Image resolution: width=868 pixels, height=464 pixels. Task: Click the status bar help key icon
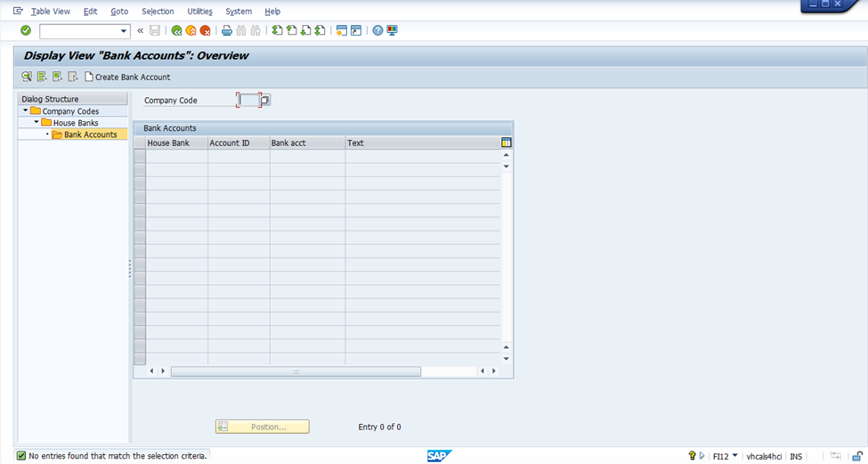click(x=692, y=456)
